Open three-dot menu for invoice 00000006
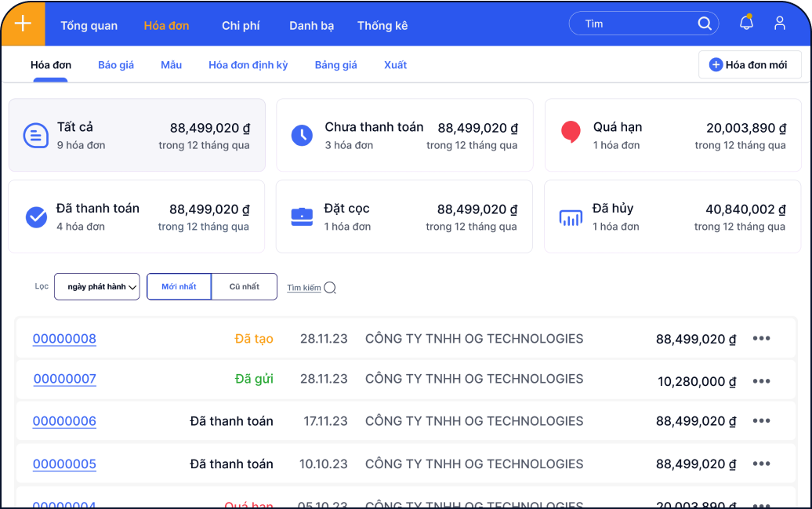The width and height of the screenshot is (812, 509). click(761, 421)
